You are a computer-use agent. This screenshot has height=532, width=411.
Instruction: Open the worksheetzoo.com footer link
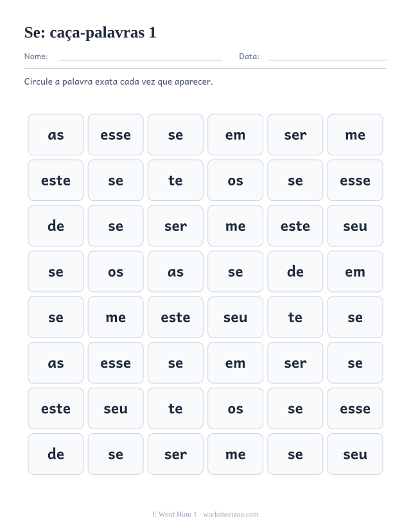231,515
